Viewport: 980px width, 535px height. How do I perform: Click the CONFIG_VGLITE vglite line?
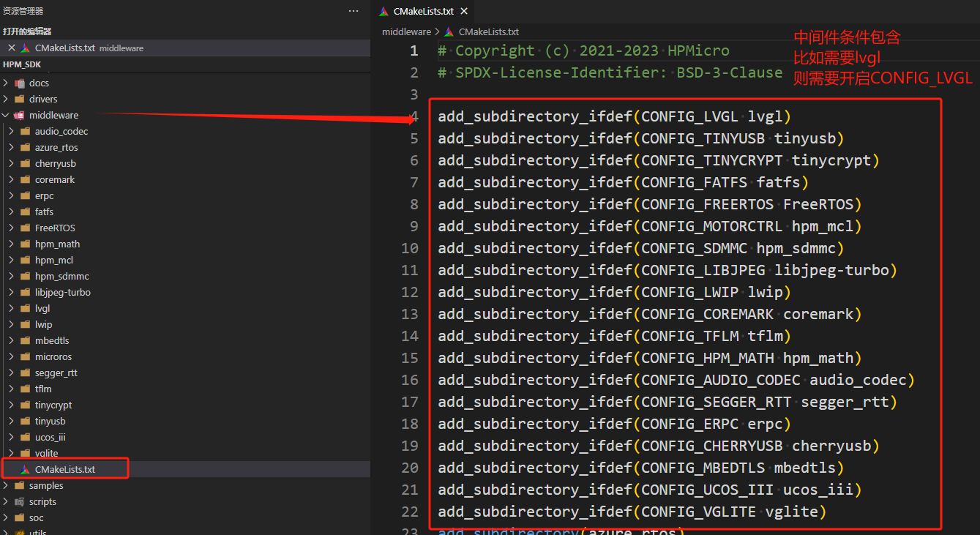pos(632,512)
